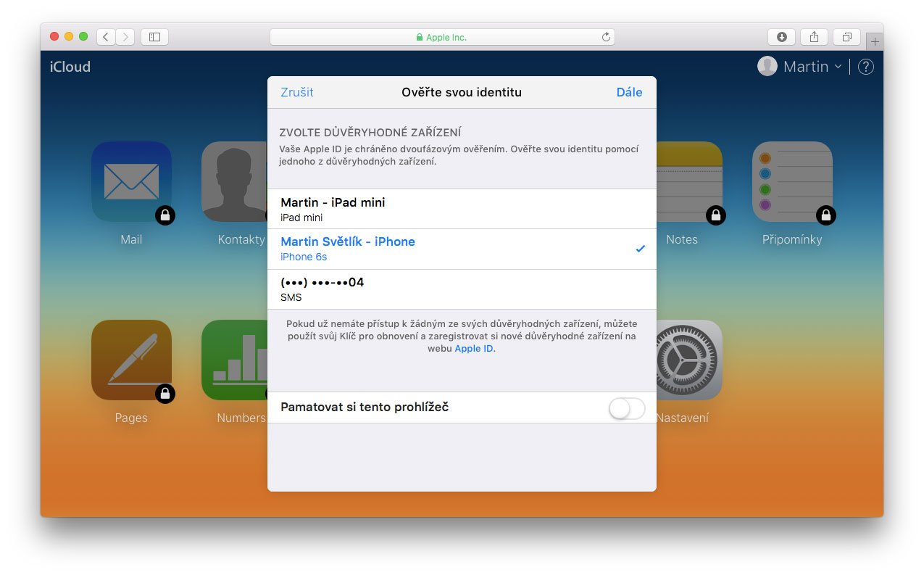This screenshot has width=924, height=575.
Task: Open the Kontakty app icon
Action: tap(234, 181)
